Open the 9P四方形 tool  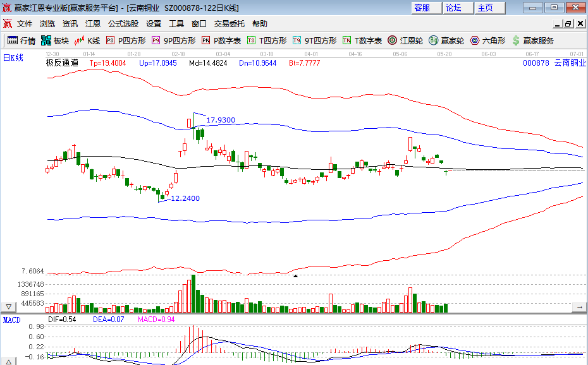174,40
